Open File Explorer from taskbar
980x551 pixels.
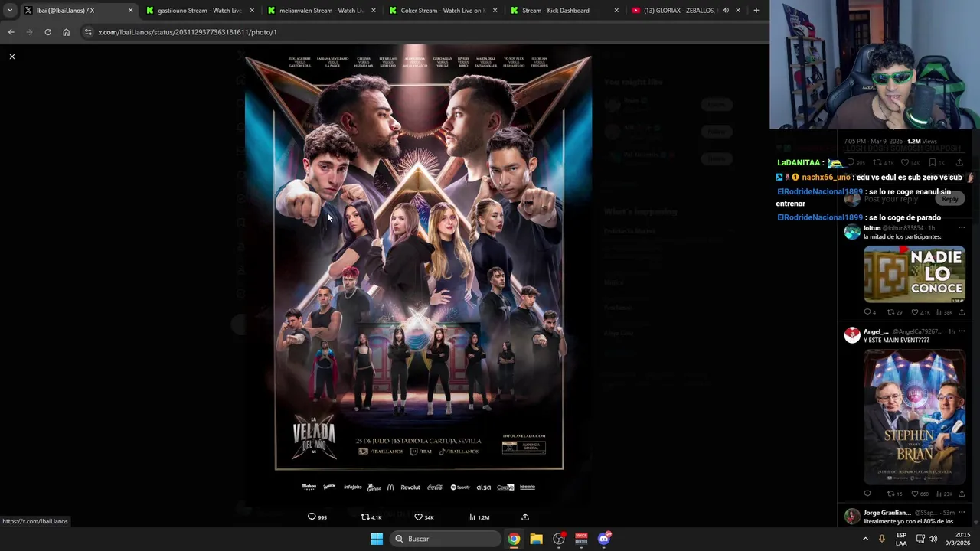536,539
